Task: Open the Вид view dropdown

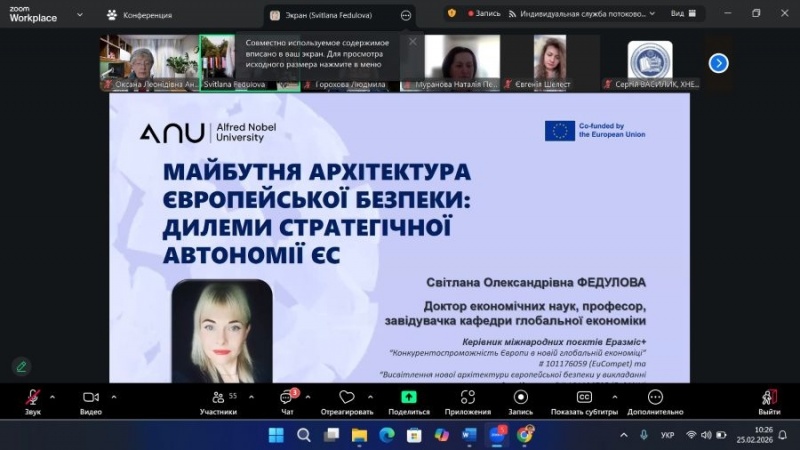Action: (x=681, y=14)
